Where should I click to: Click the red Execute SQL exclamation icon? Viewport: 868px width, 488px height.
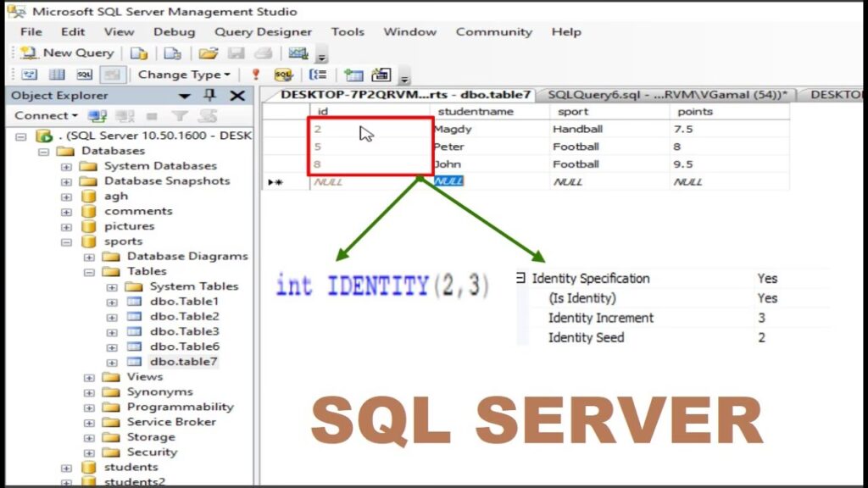(x=255, y=75)
